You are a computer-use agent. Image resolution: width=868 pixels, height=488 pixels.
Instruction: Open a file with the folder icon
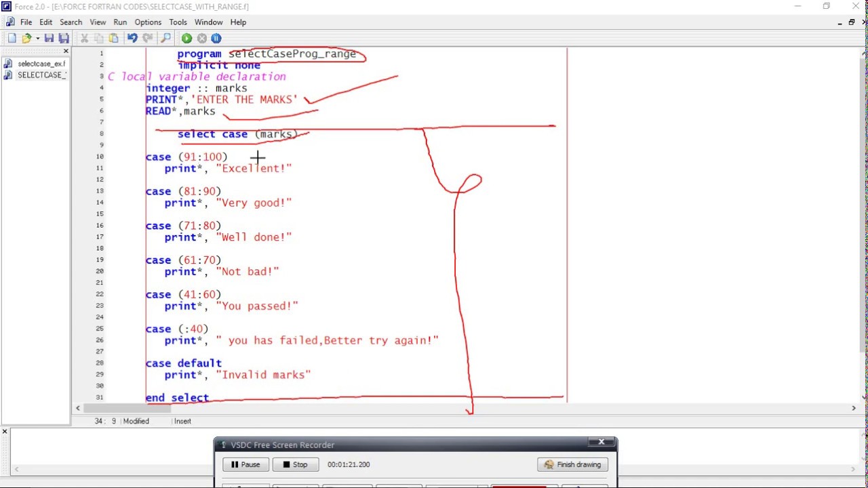tap(26, 39)
